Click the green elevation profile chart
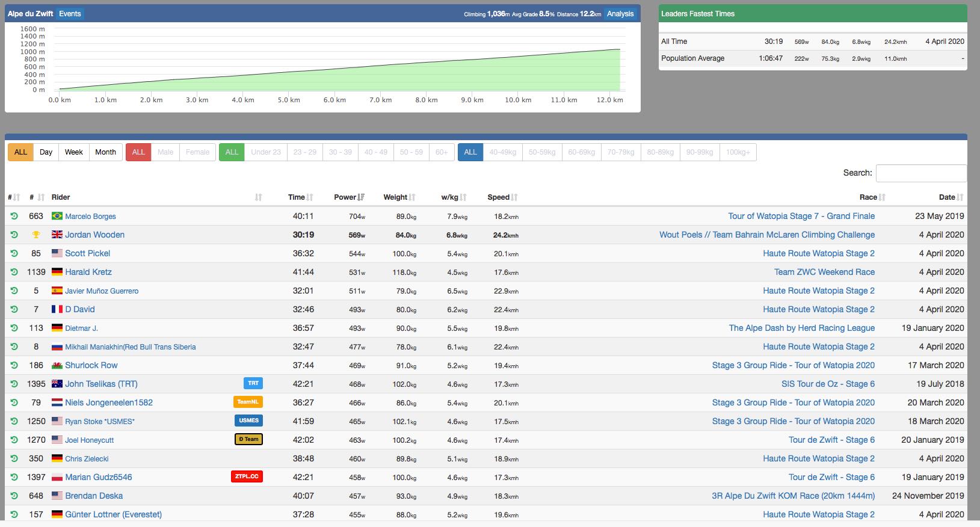Image resolution: width=980 pixels, height=527 pixels. [x=340, y=69]
